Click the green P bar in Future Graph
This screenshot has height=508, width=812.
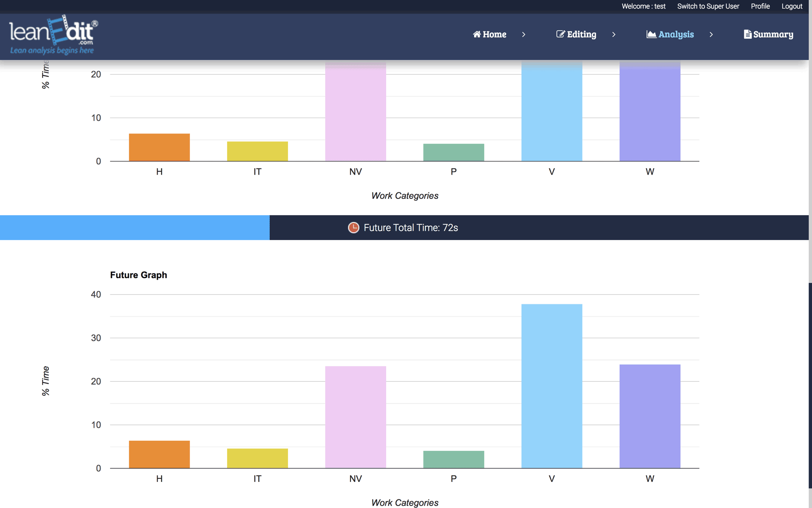(454, 460)
